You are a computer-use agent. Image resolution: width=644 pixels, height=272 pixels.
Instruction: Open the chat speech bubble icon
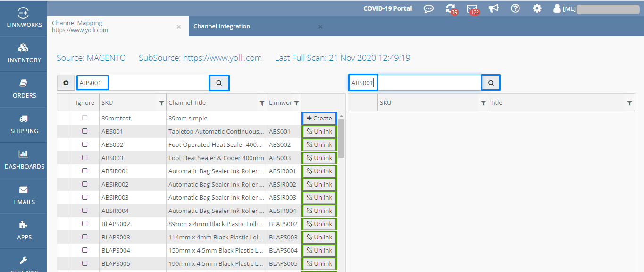(428, 8)
